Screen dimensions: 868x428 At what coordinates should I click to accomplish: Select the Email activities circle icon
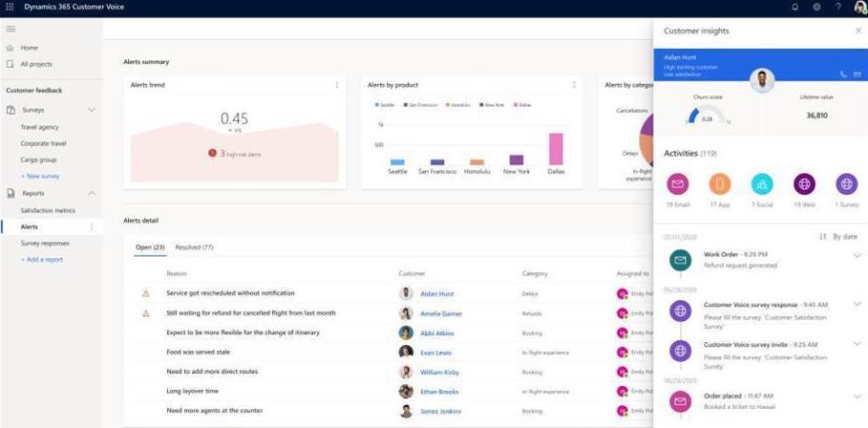[x=678, y=183]
